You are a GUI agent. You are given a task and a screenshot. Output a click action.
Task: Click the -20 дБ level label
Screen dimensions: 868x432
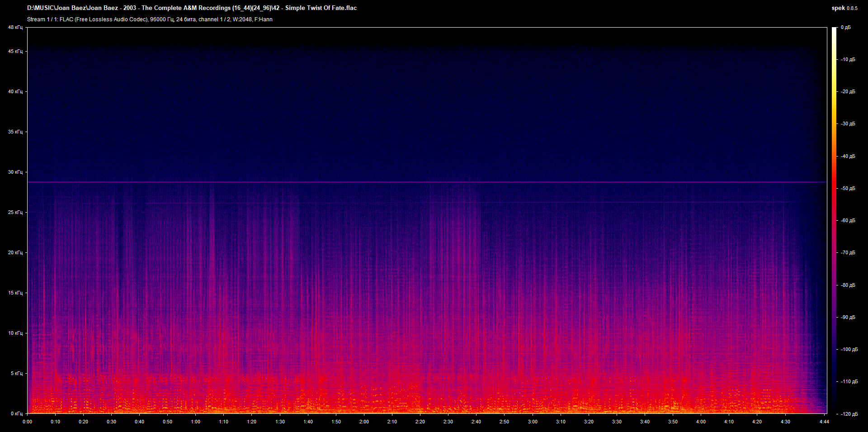848,92
